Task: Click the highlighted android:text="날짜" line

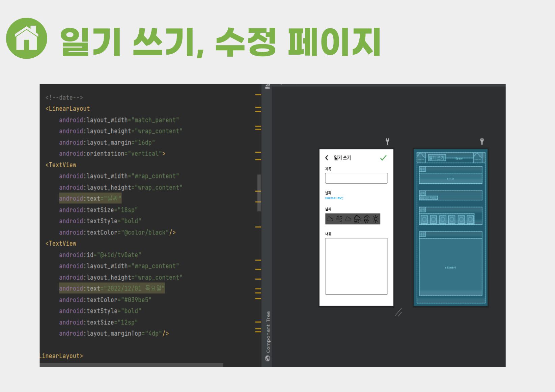Action: click(x=90, y=198)
